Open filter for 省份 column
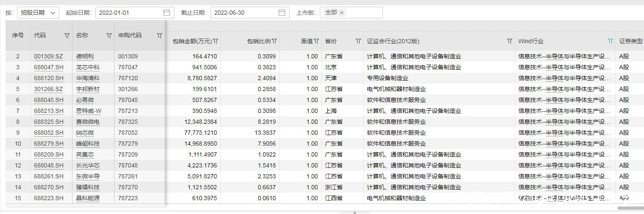This screenshot has height=214, width=644. (358, 41)
